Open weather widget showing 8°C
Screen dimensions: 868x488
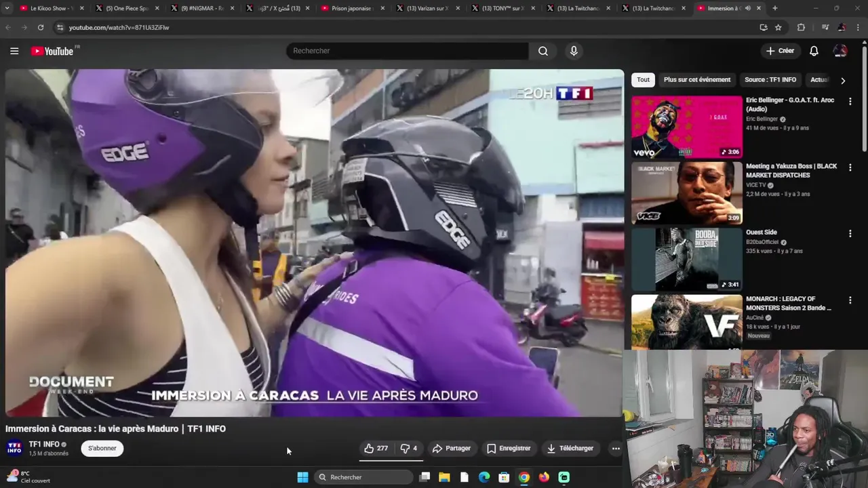(x=28, y=476)
